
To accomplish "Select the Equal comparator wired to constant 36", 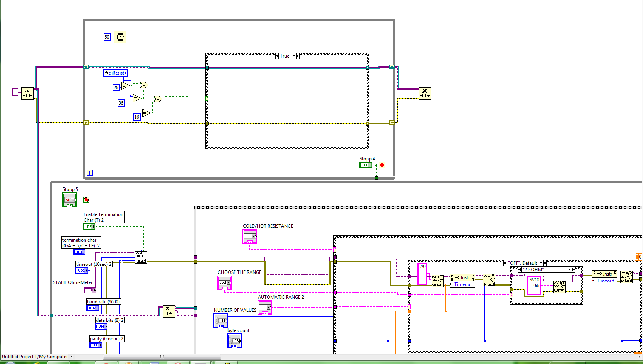I will click(x=137, y=99).
